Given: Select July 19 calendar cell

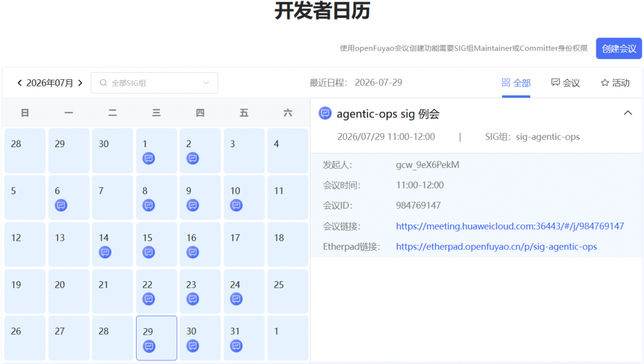Looking at the screenshot, I should tap(25, 291).
